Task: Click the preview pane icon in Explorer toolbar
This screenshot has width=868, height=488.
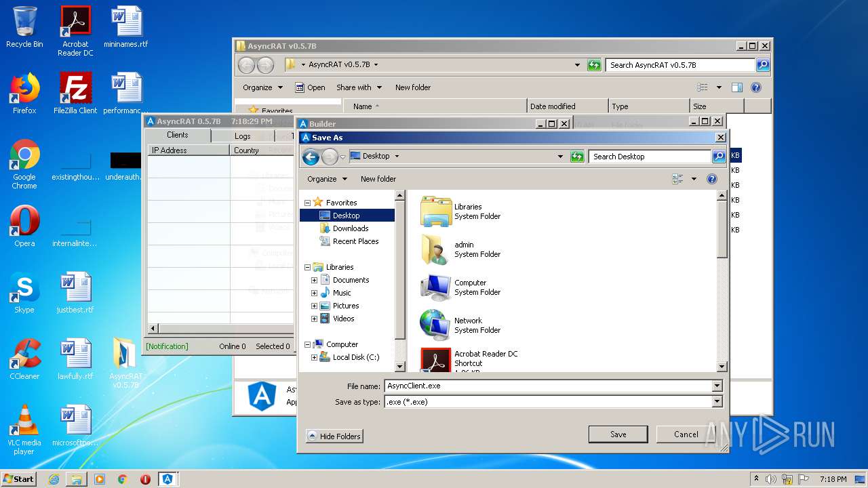Action: tap(737, 87)
